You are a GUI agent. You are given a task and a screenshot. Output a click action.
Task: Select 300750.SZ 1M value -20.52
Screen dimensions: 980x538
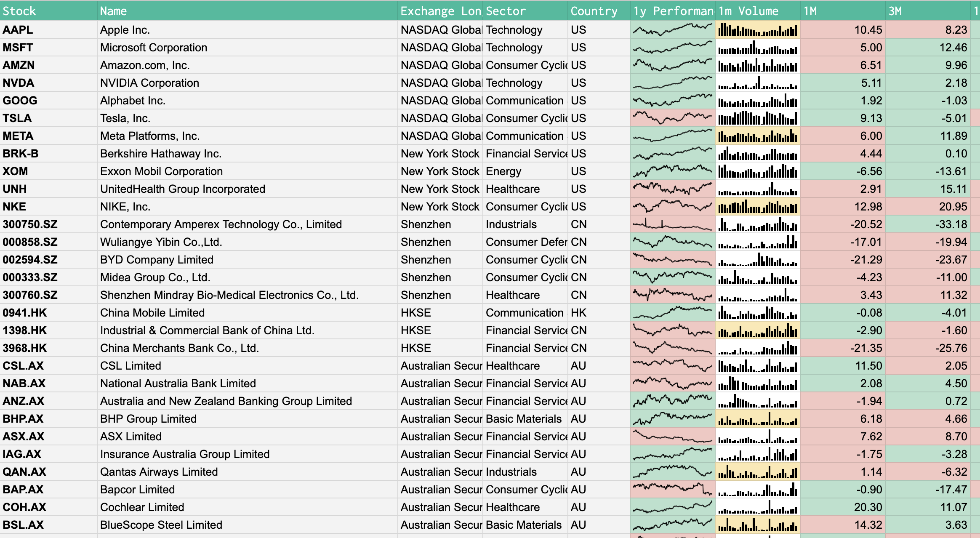842,224
